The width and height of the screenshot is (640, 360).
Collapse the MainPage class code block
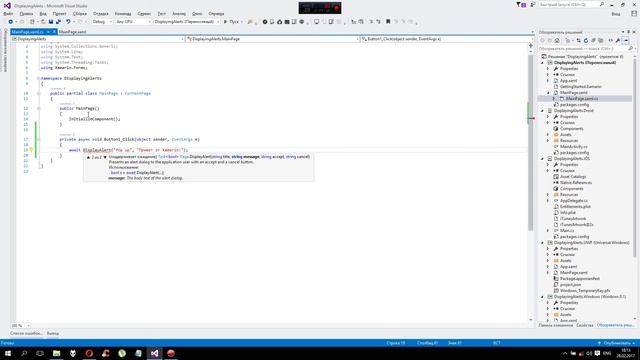click(39, 93)
